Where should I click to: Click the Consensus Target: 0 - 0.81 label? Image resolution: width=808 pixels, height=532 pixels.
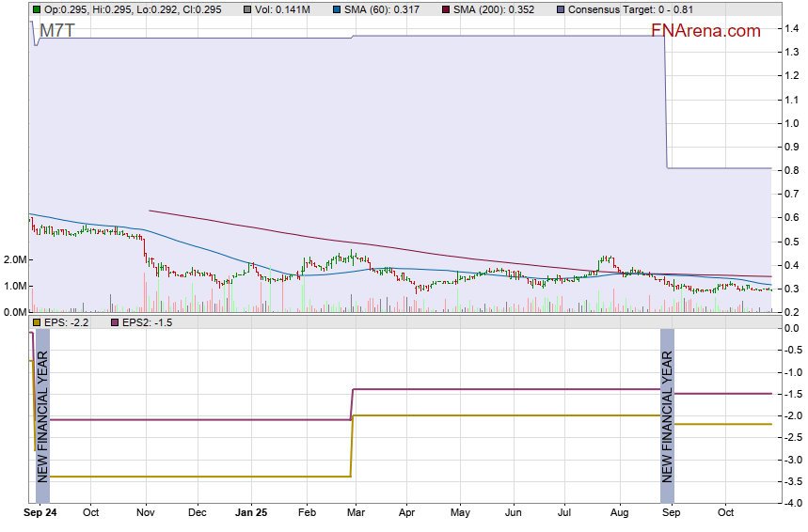637,9
